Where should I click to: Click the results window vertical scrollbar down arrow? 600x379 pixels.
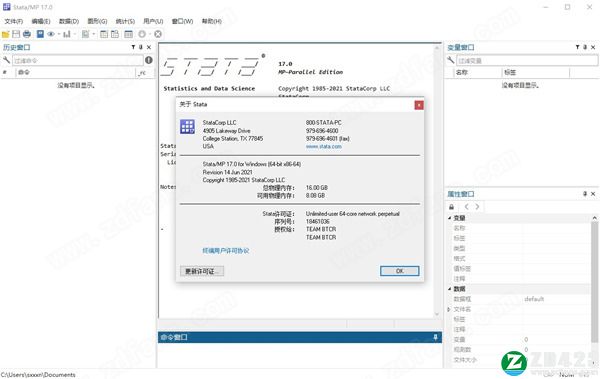tap(437, 314)
